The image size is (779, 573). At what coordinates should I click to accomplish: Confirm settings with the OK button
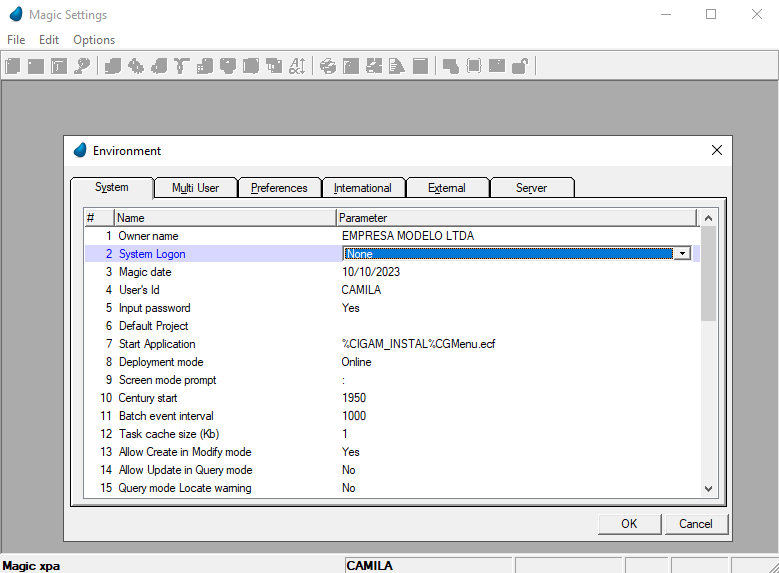[629, 524]
